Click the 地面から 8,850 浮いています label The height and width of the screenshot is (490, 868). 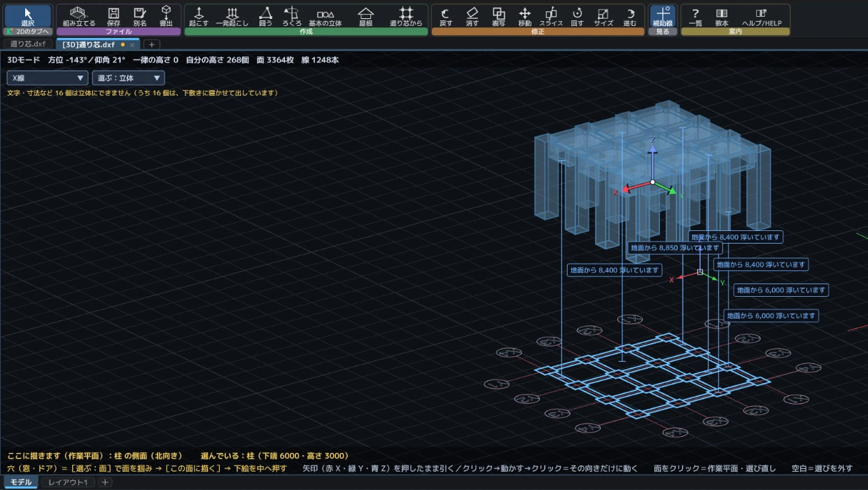coord(673,248)
